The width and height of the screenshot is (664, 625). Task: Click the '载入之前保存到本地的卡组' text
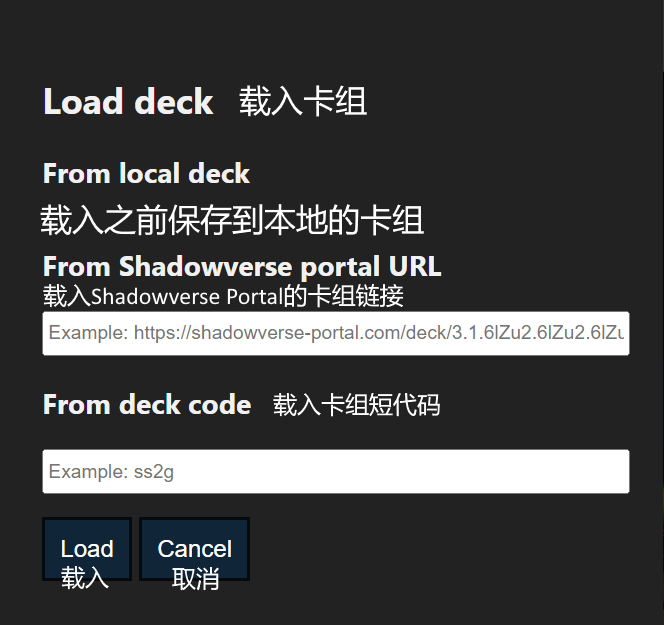point(232,220)
